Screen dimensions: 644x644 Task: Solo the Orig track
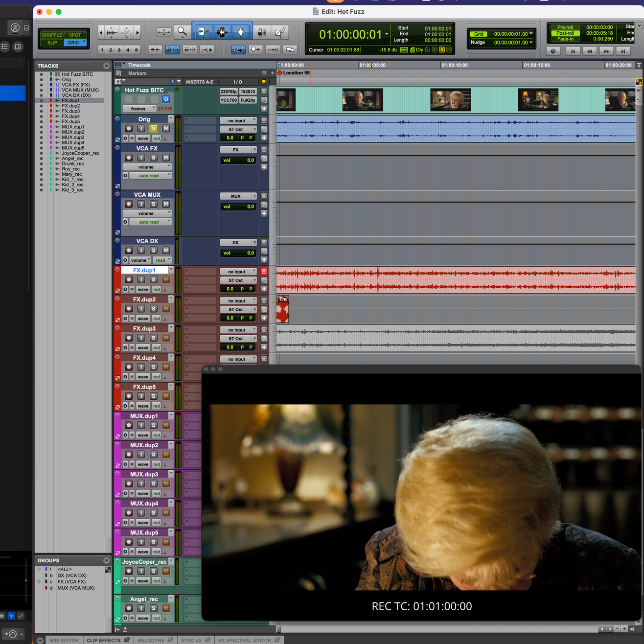pos(153,128)
